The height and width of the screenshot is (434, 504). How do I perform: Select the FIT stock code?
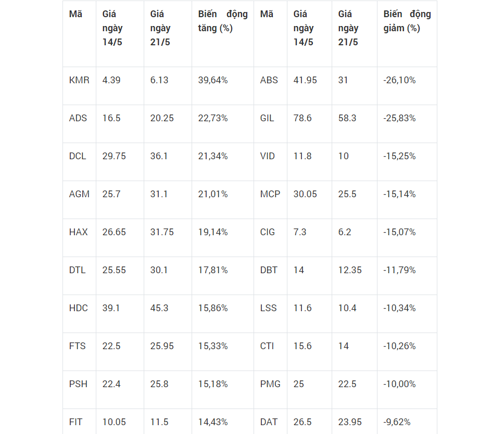point(75,422)
